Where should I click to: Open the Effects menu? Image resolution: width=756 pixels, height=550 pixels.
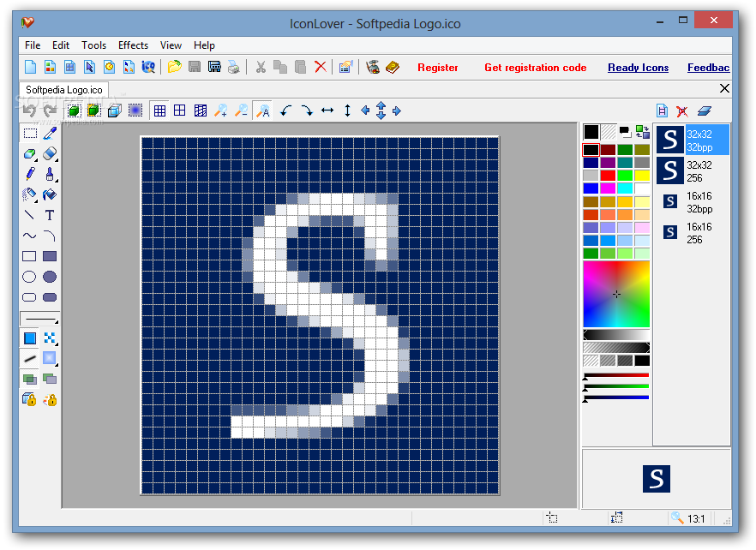tap(133, 45)
